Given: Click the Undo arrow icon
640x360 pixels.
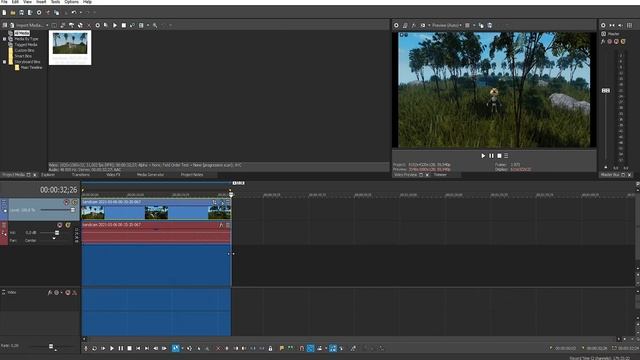Looking at the screenshot, I should click(x=74, y=13).
